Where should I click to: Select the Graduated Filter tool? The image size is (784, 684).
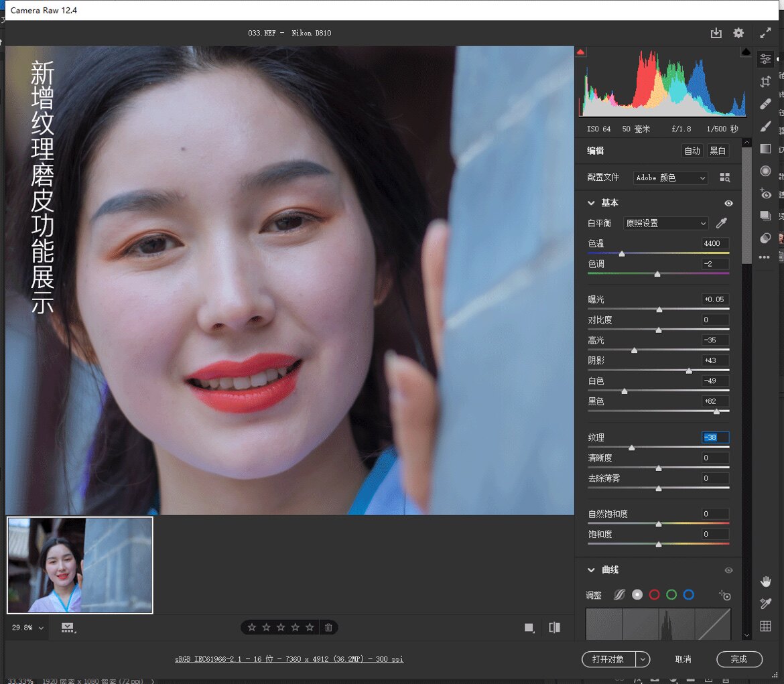pos(765,149)
